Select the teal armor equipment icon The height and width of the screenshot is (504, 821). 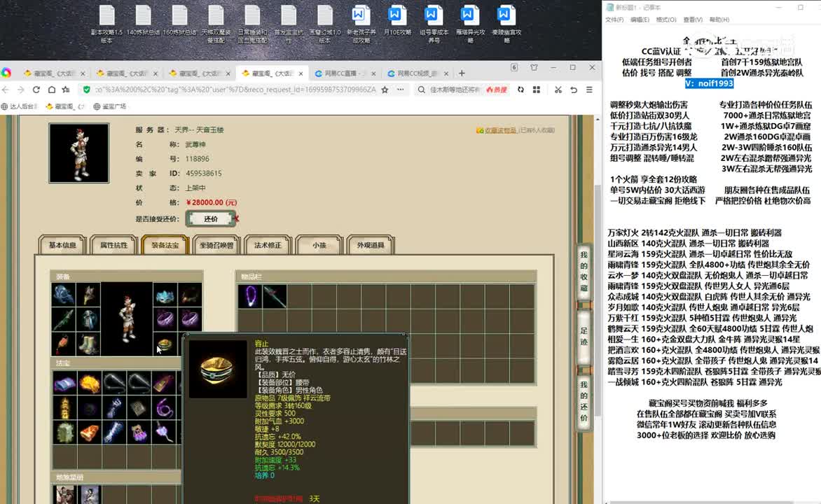(x=88, y=320)
